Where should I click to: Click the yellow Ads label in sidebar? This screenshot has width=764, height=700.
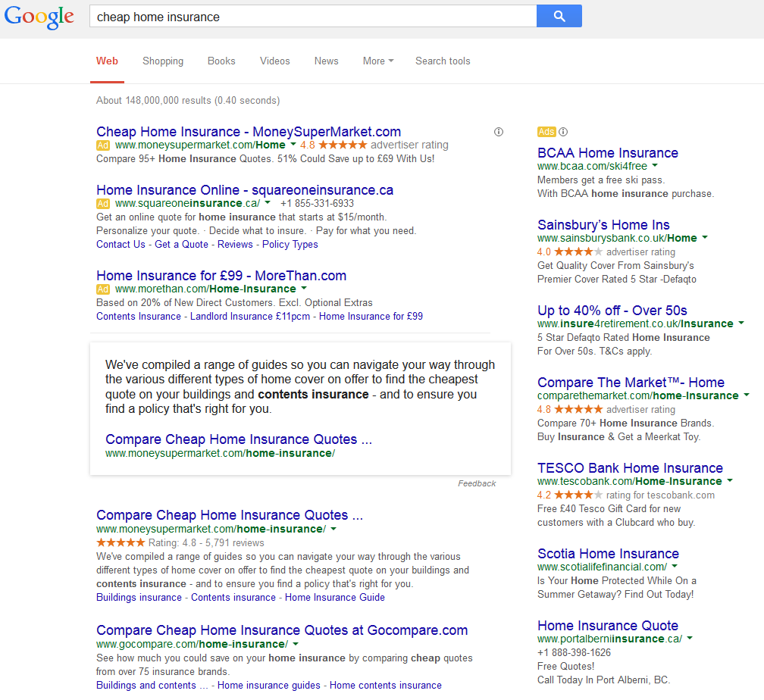click(546, 132)
